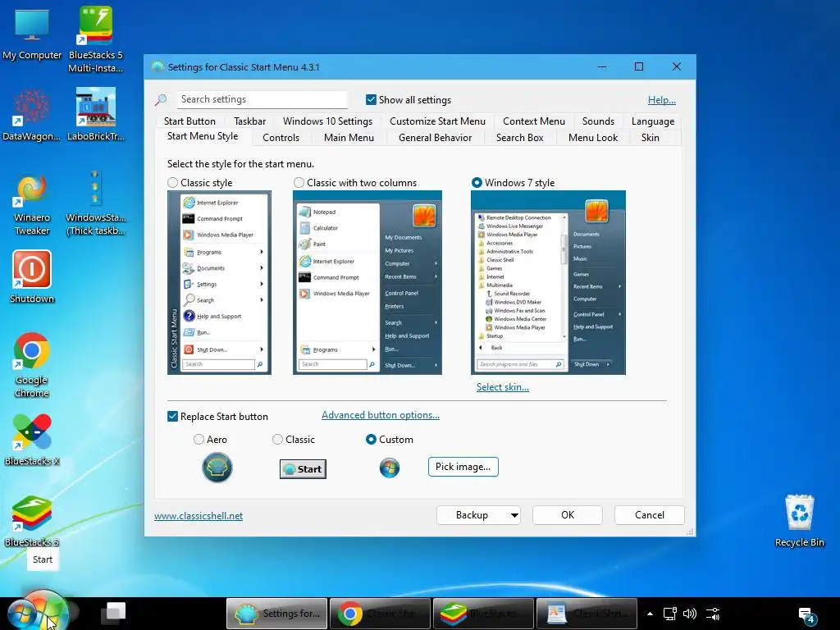Screen dimensions: 840x630
Task: Click the Windows 7 style preview thumbnail
Action: coord(548,282)
